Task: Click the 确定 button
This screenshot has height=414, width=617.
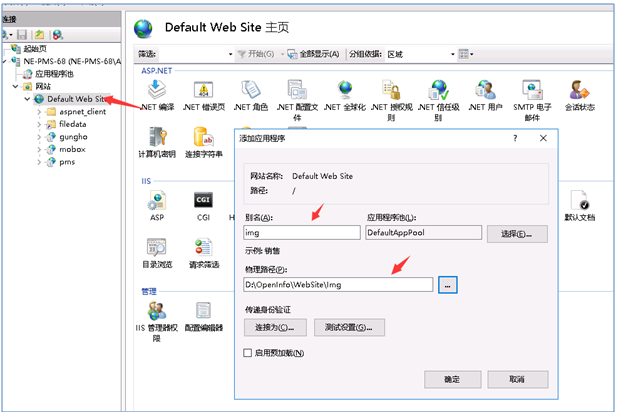Action: tap(452, 380)
